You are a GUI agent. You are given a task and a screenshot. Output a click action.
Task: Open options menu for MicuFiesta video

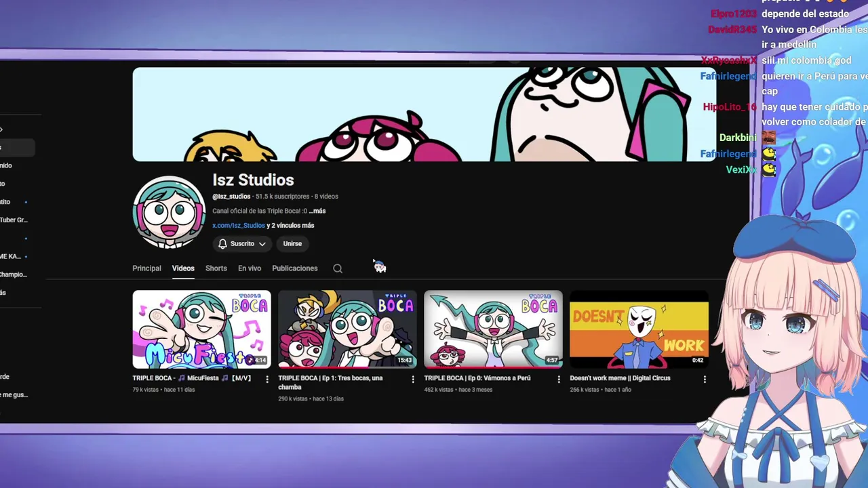click(x=267, y=380)
